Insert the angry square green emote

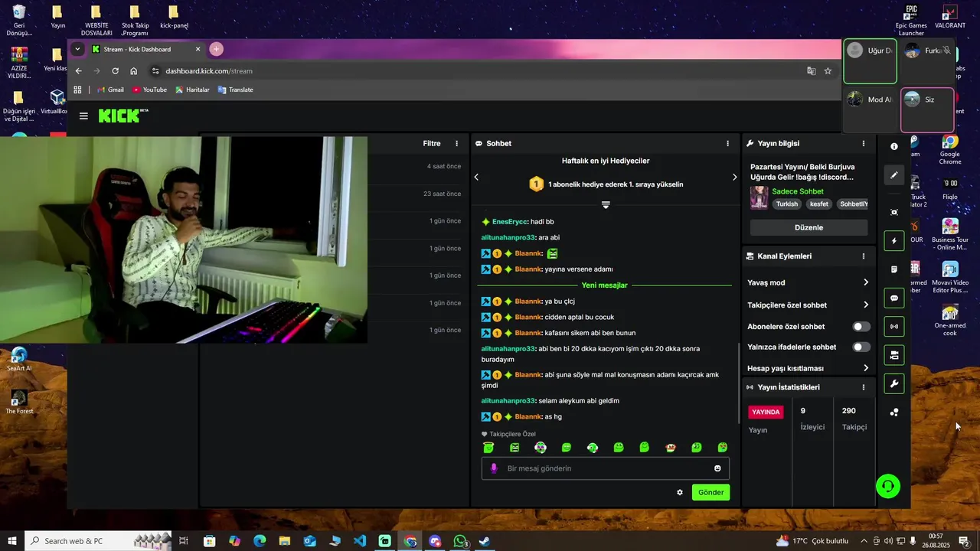tap(514, 448)
